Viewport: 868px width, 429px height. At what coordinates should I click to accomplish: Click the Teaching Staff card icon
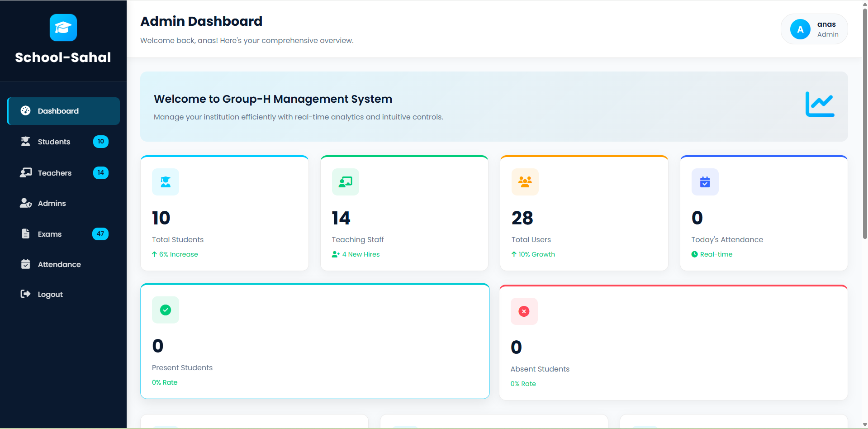pos(345,182)
